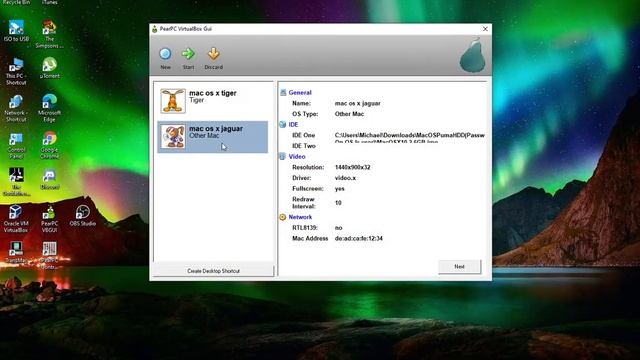Click the resolution value 1440x900x32
The height and width of the screenshot is (360, 640).
click(x=353, y=167)
